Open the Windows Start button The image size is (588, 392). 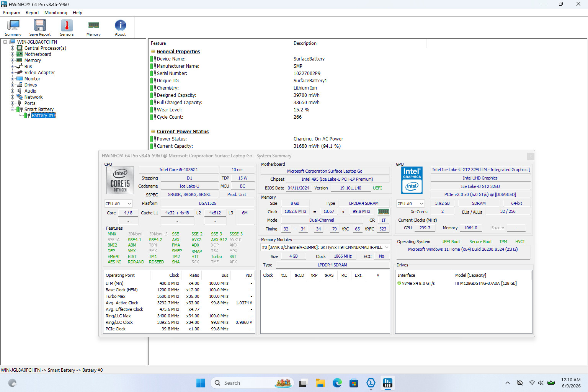201,383
